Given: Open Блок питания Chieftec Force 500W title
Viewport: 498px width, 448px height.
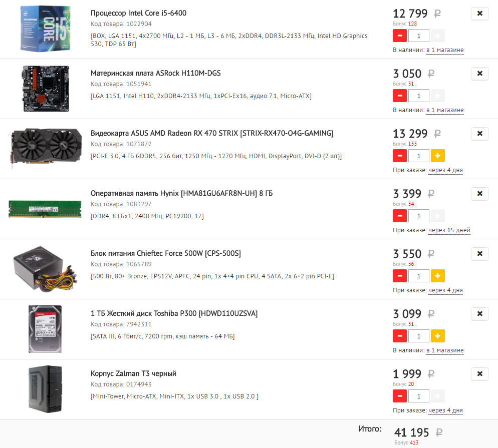Looking at the screenshot, I should [166, 253].
